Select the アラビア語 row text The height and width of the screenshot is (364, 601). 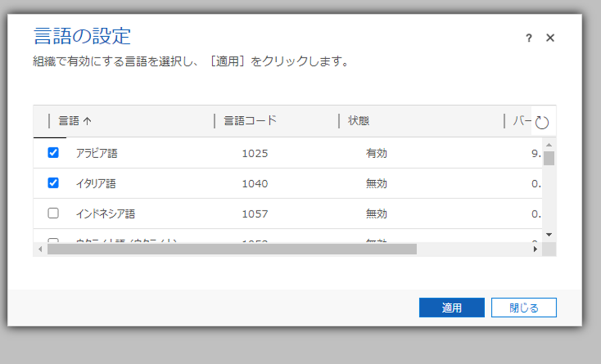click(x=96, y=153)
